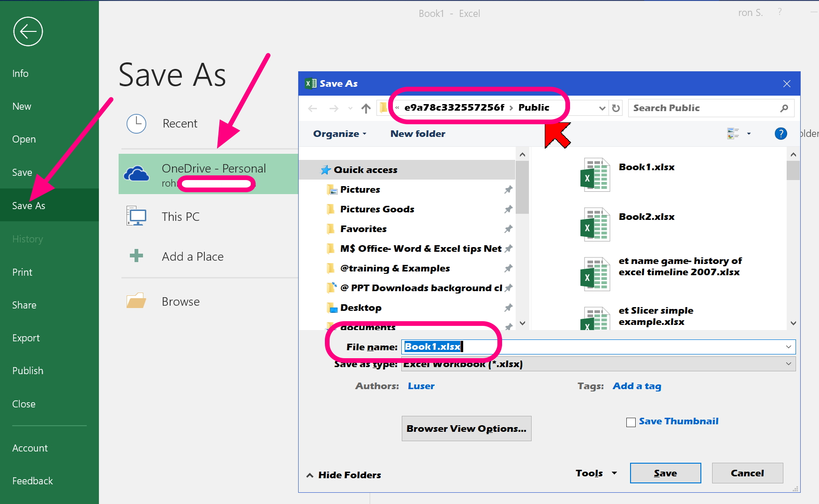The width and height of the screenshot is (819, 504).
Task: Enable the Save Thumbnail checkbox
Action: [631, 422]
